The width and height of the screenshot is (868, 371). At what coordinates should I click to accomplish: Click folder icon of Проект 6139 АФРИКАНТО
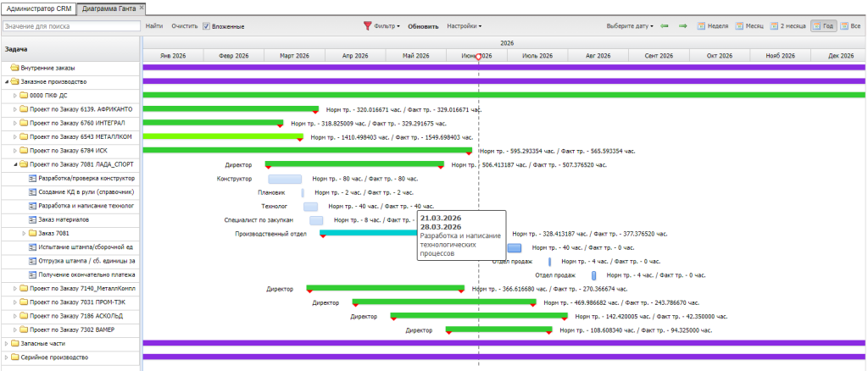coord(24,109)
